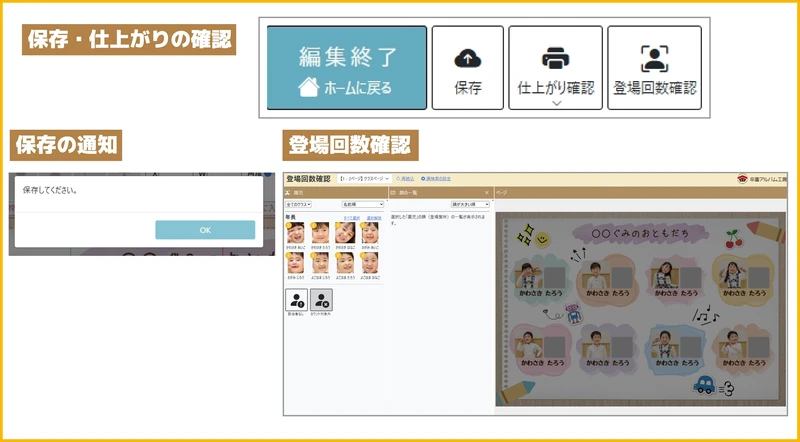Viewport: 800px width, 442px height.
Task: Click the child photo in the bottom-left pink frame
Action: tap(528, 345)
